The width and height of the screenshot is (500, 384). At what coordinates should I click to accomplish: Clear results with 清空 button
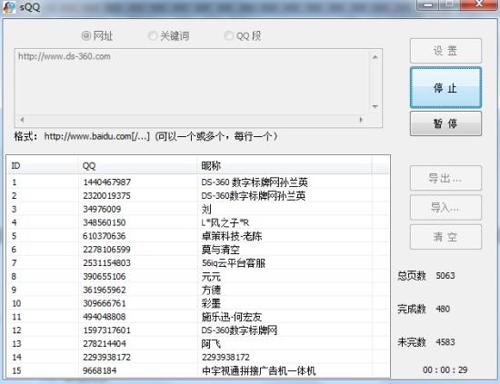[x=446, y=237]
